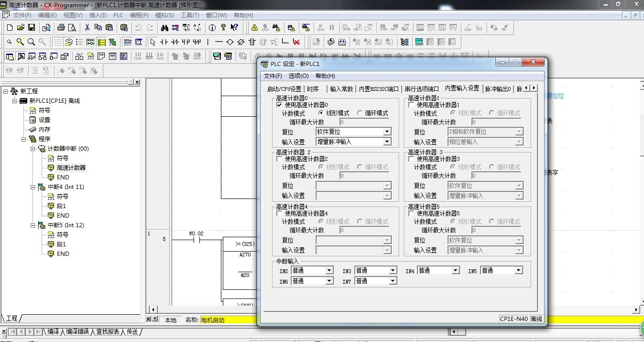Image resolution: width=644 pixels, height=342 pixels.
Task: Enable 使用高速计数器4 checkbox
Action: tap(280, 213)
